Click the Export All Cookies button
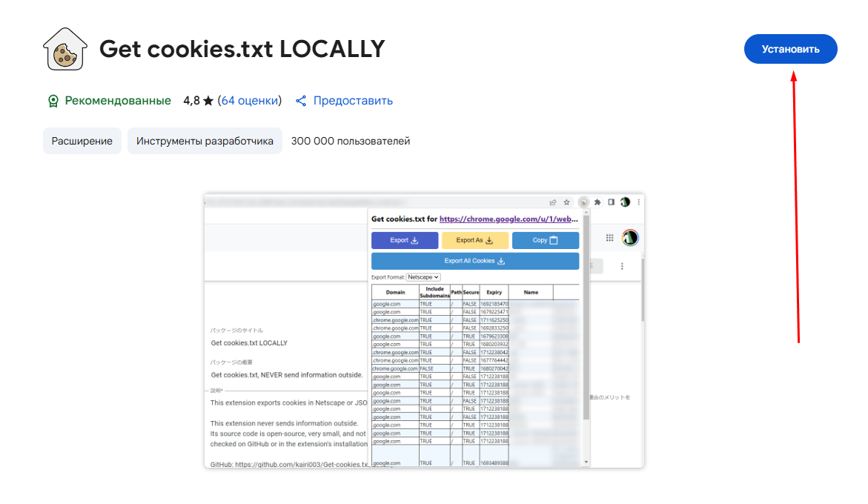868x504 pixels. 475,261
